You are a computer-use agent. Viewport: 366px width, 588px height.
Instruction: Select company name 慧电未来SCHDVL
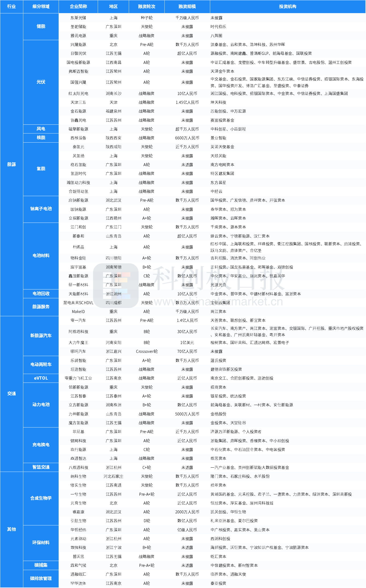78,303
